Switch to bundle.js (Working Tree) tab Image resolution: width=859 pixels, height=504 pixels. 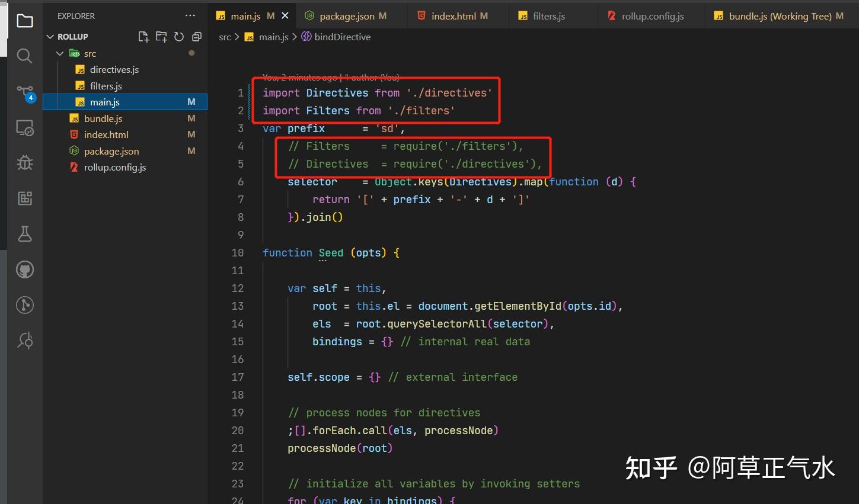tap(780, 16)
